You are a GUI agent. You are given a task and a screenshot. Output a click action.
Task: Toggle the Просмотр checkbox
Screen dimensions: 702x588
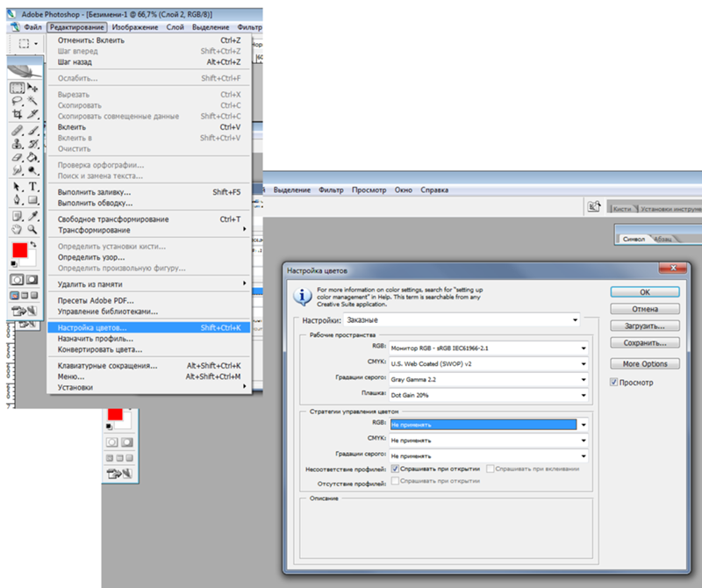click(x=613, y=382)
